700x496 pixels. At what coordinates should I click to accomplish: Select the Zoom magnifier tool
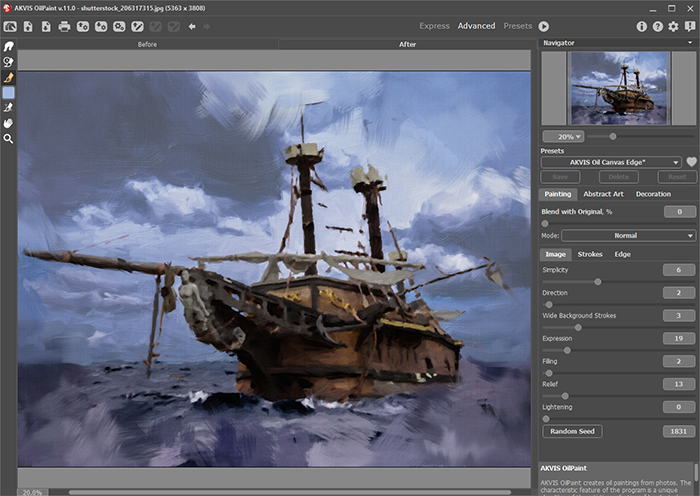(8, 139)
